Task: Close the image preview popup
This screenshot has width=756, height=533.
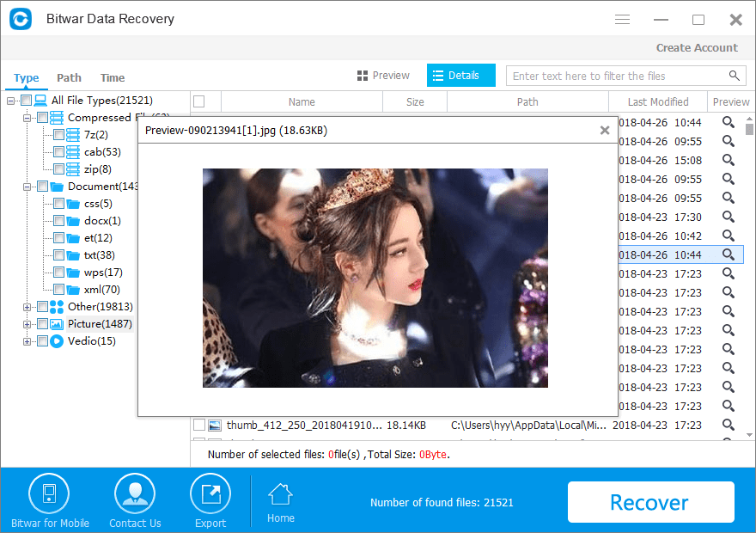Action: [x=605, y=130]
